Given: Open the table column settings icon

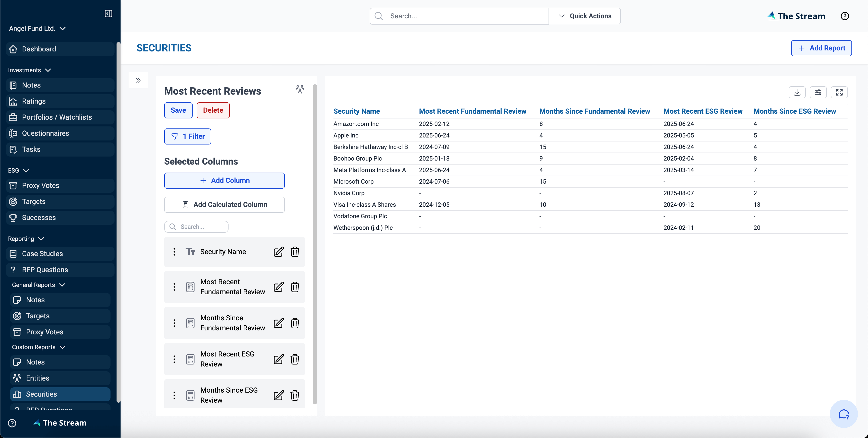Looking at the screenshot, I should (819, 92).
